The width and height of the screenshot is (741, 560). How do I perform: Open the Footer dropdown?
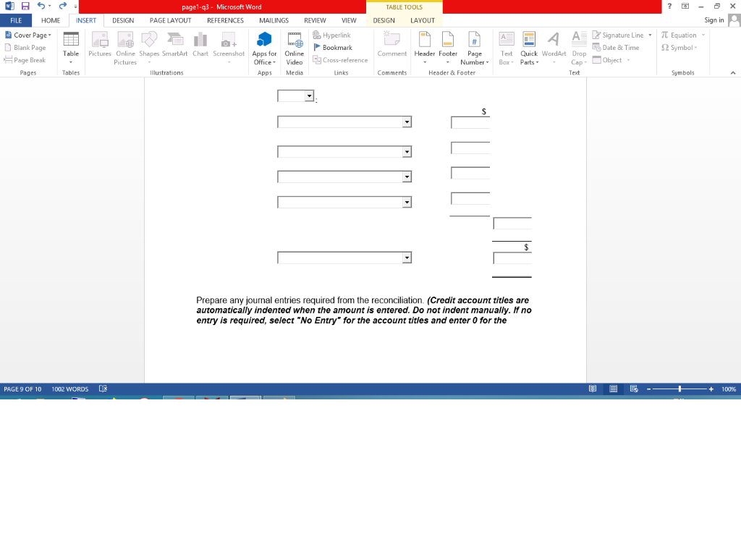point(448,48)
